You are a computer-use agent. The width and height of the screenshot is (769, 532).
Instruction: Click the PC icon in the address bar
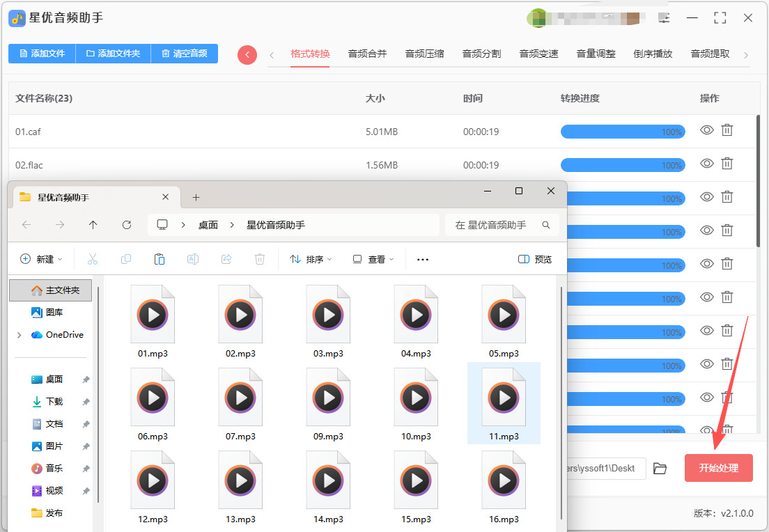pos(162,224)
